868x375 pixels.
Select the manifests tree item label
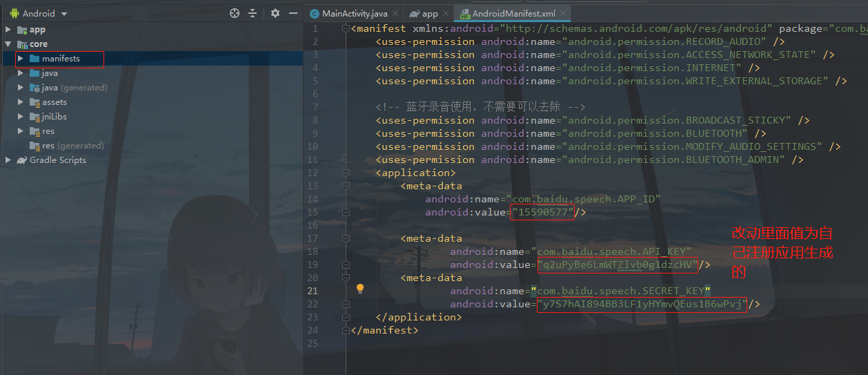[x=61, y=59]
